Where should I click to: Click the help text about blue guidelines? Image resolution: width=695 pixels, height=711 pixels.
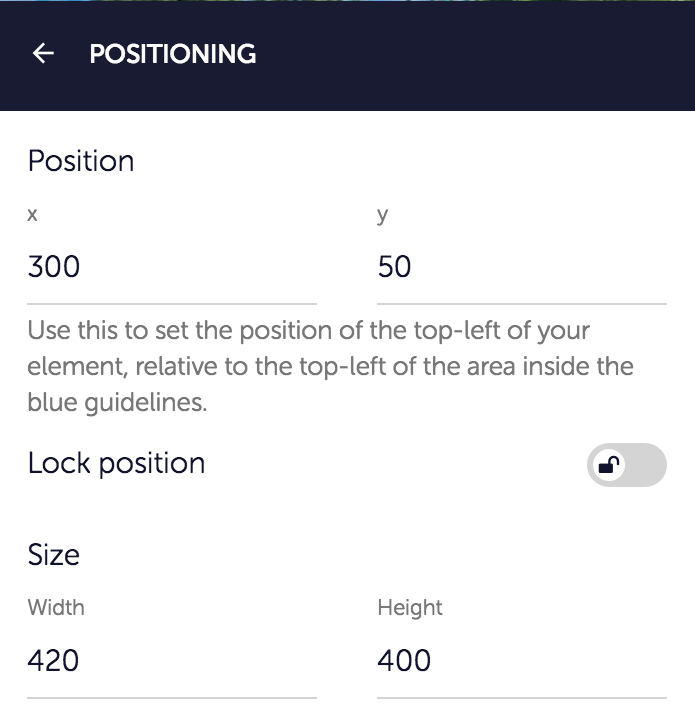pyautogui.click(x=330, y=366)
